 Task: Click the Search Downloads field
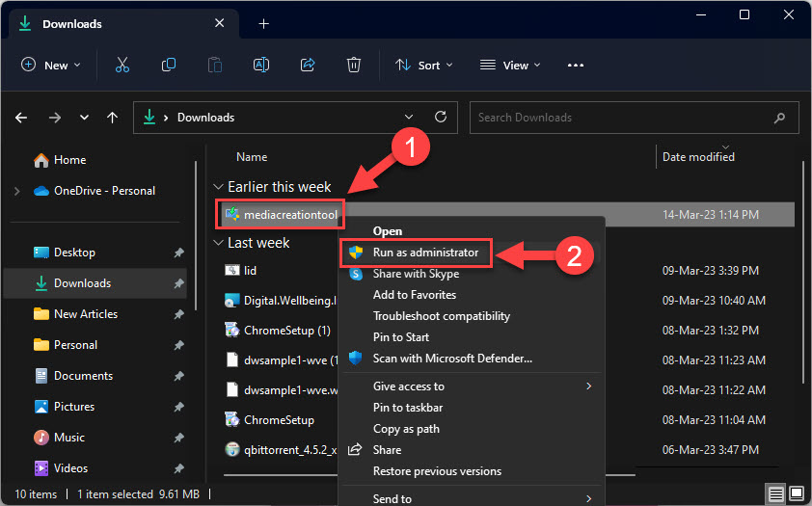634,118
